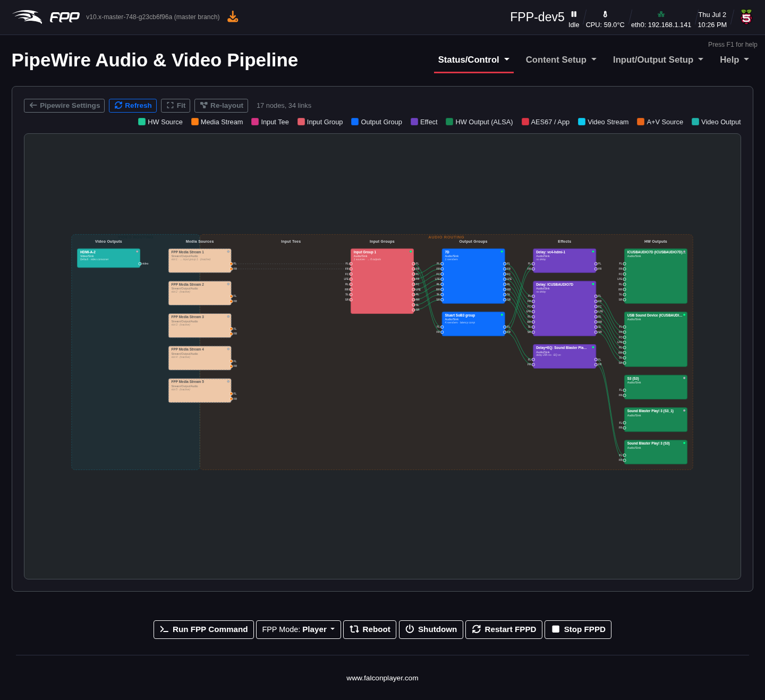The image size is (765, 700).
Task: Click the green network interface icon
Action: [x=661, y=14]
